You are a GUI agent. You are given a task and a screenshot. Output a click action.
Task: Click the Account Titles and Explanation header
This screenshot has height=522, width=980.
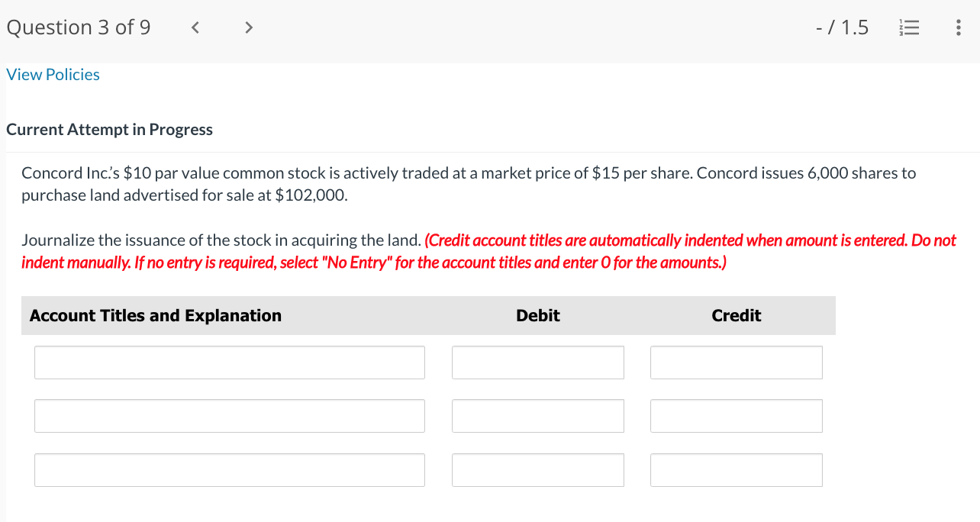155,315
